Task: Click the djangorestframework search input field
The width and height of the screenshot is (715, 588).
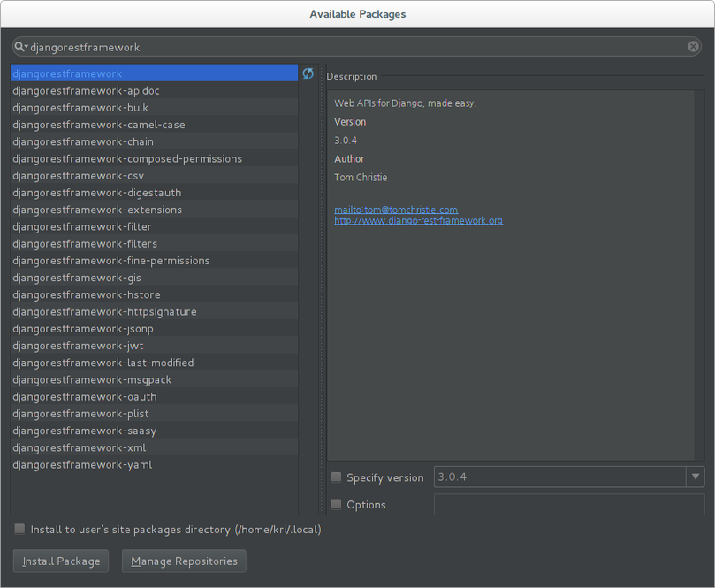Action: pos(356,47)
